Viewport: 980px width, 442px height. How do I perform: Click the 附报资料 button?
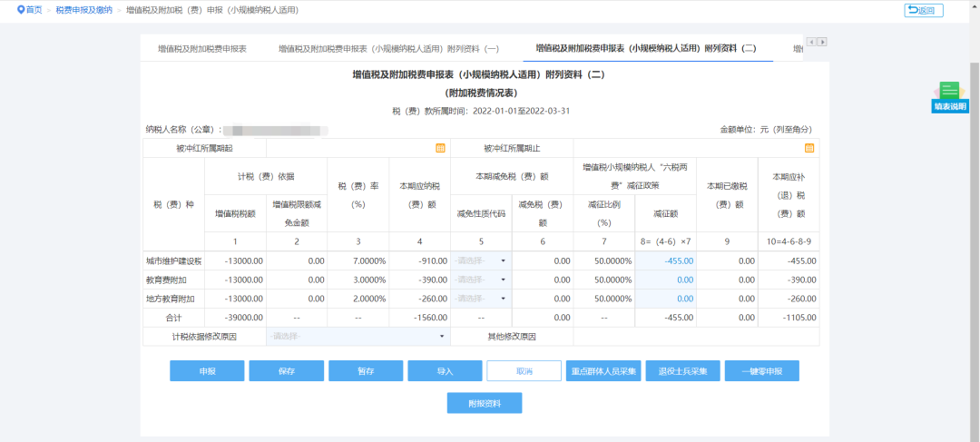tap(485, 403)
